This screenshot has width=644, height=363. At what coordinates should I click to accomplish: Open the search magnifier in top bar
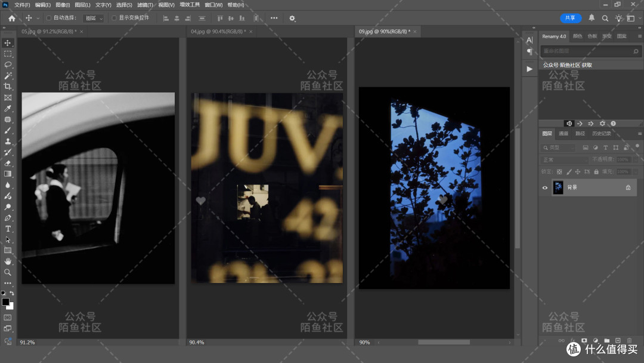[605, 18]
